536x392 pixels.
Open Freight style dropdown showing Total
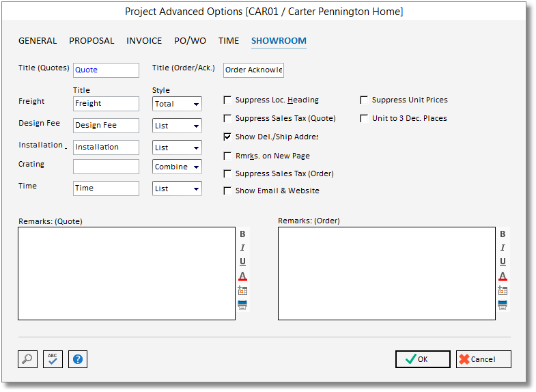click(x=177, y=104)
